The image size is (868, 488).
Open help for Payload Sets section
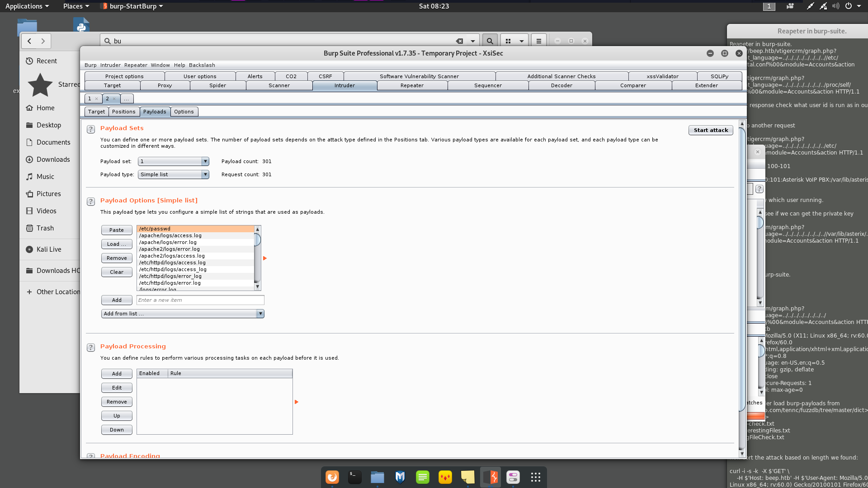91,129
